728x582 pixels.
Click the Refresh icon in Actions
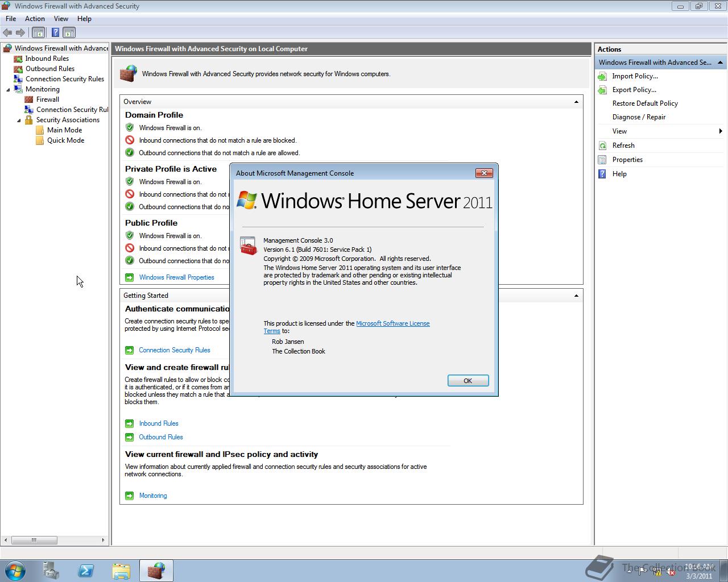[602, 145]
